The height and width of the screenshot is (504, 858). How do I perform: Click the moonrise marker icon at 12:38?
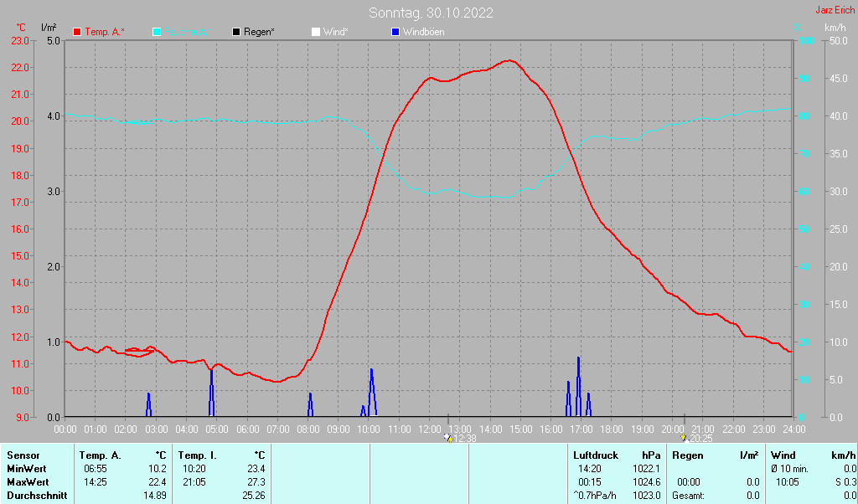tap(449, 438)
